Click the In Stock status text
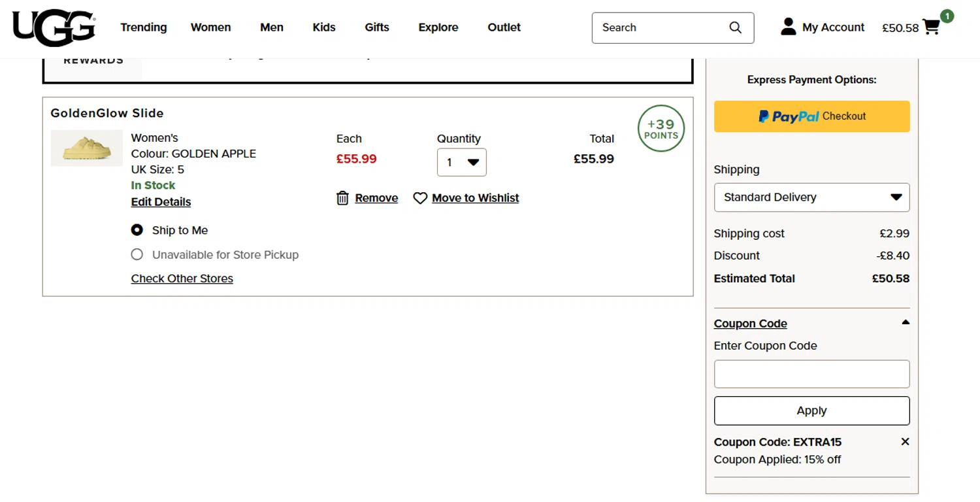 pyautogui.click(x=154, y=185)
